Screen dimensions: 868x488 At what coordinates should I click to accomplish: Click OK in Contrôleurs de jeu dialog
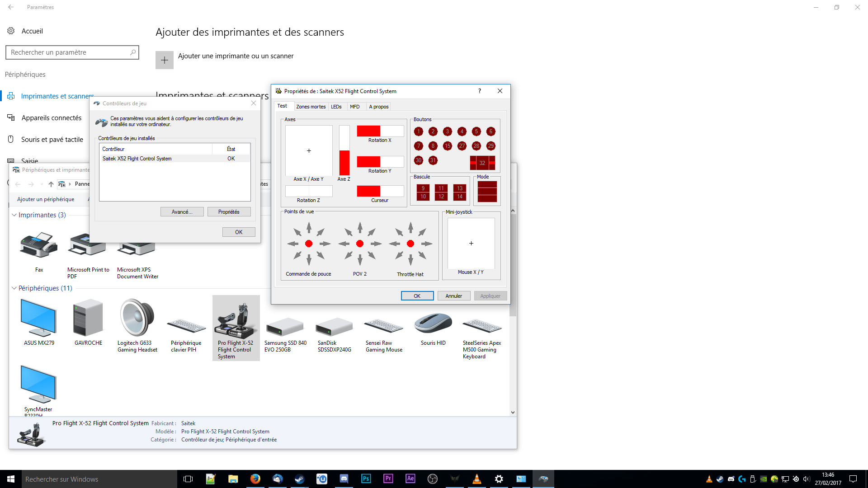(239, 232)
